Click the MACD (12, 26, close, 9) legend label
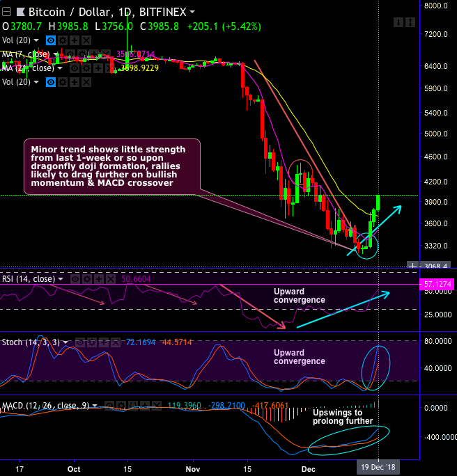This screenshot has width=457, height=476. [x=45, y=406]
